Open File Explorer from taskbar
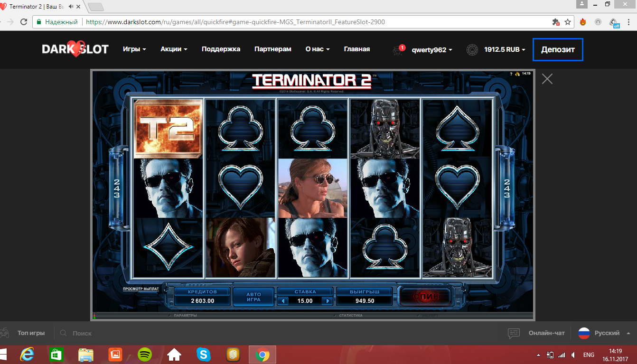637x364 pixels. 86,354
